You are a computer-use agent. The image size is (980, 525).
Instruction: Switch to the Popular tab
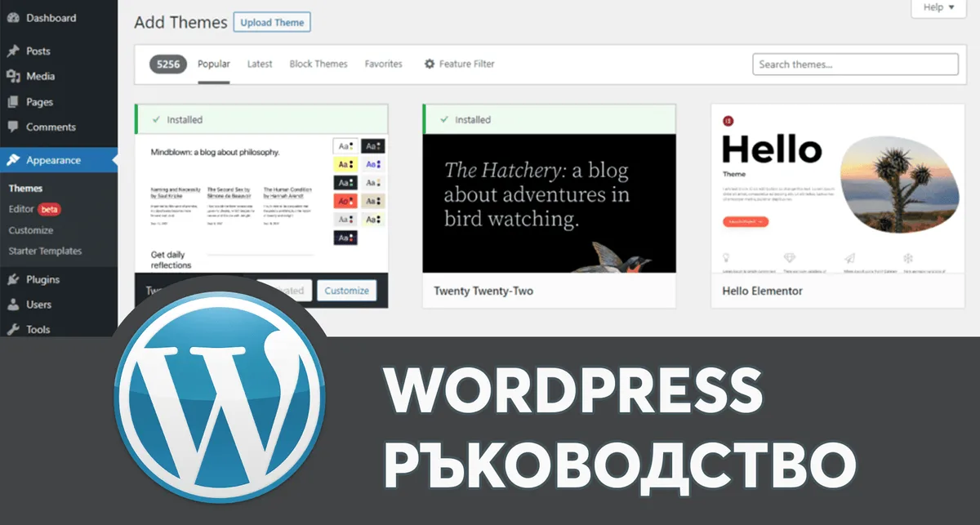(x=214, y=64)
